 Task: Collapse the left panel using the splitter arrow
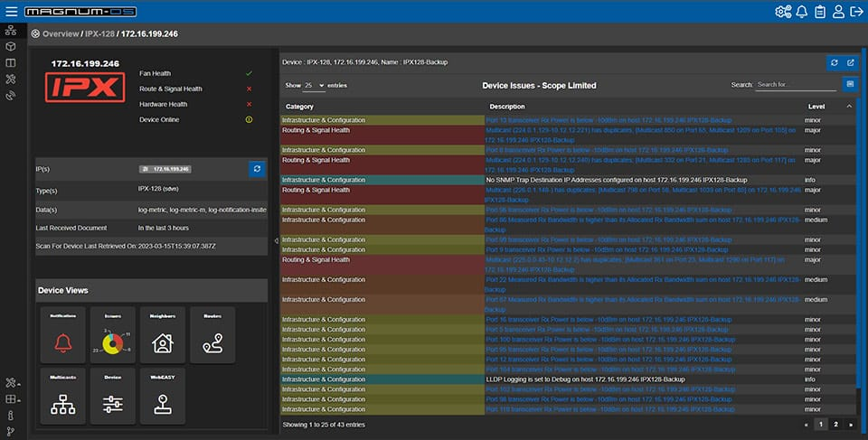coord(275,241)
